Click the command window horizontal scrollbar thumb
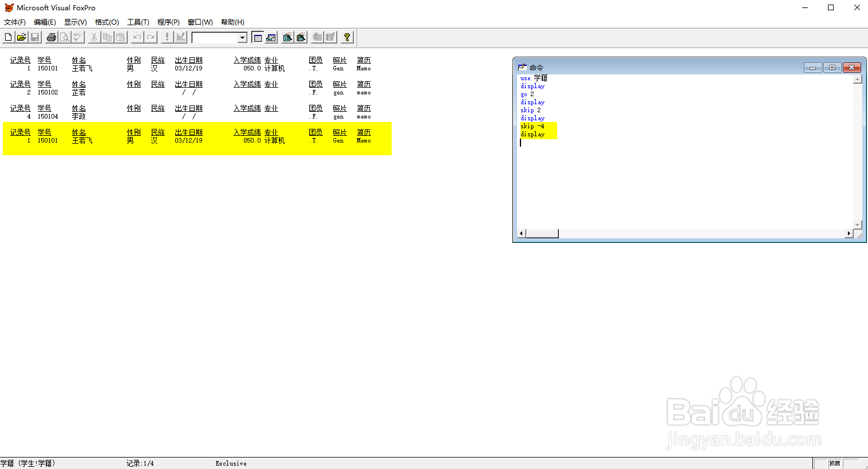This screenshot has width=868, height=469. click(542, 234)
